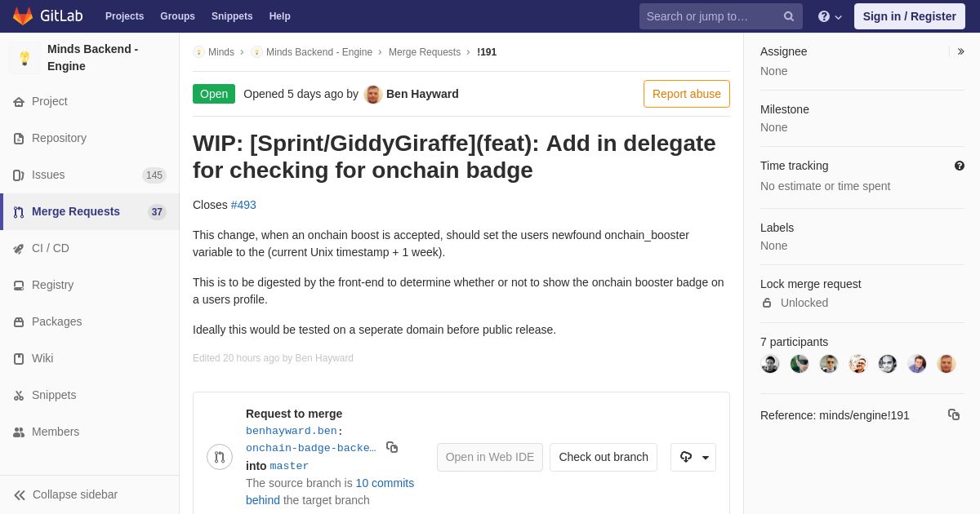
Task: Collapse the left sidebar
Action: pyautogui.click(x=90, y=494)
